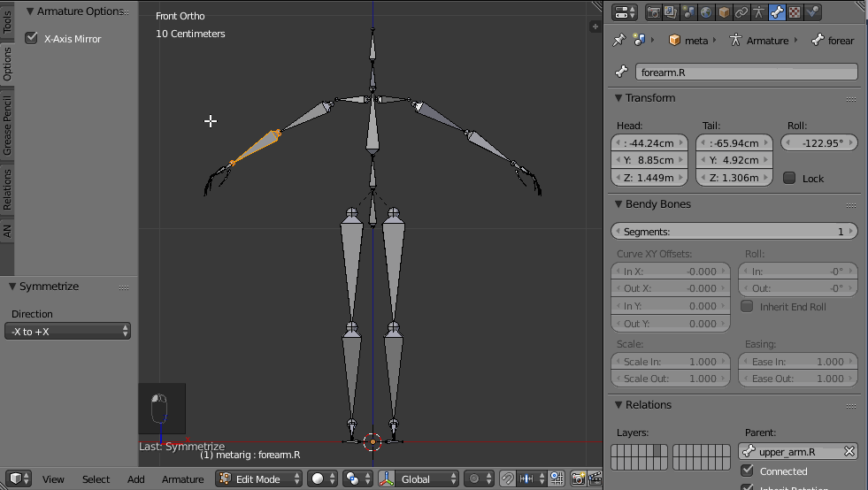Toggle the Inherit End Roll checkbox

(747, 306)
